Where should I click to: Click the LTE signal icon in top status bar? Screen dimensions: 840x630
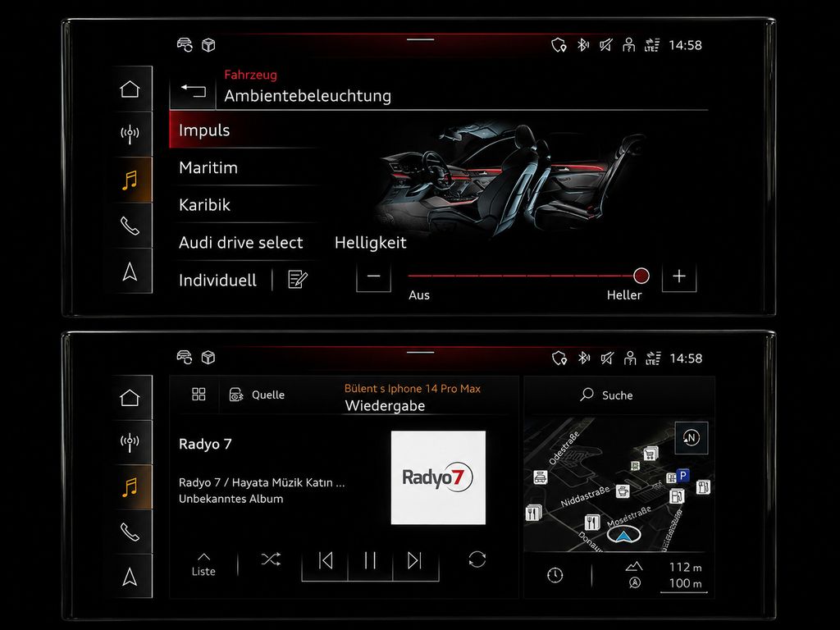point(652,45)
